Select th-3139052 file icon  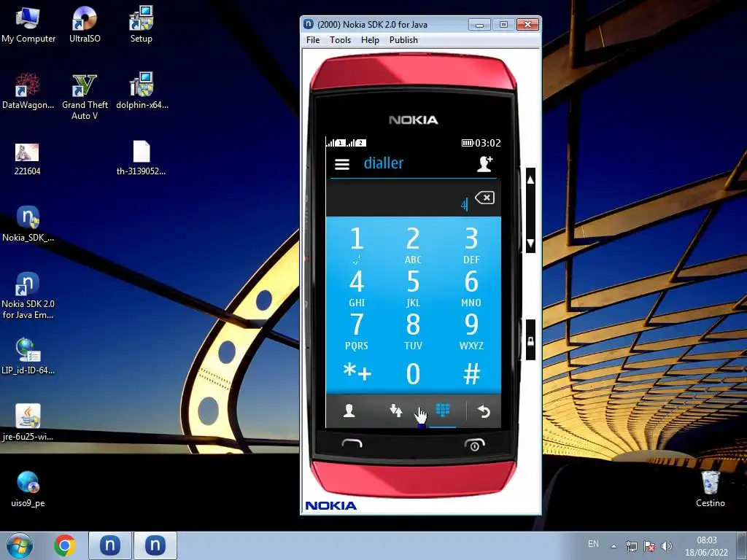click(x=141, y=158)
